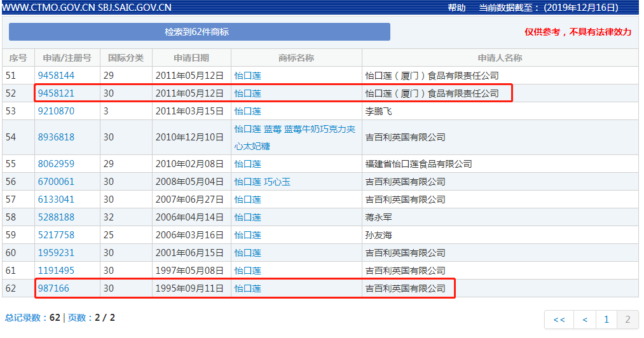Image resolution: width=644 pixels, height=338 pixels.
Task: Open registration number 5217758
Action: pyautogui.click(x=57, y=235)
